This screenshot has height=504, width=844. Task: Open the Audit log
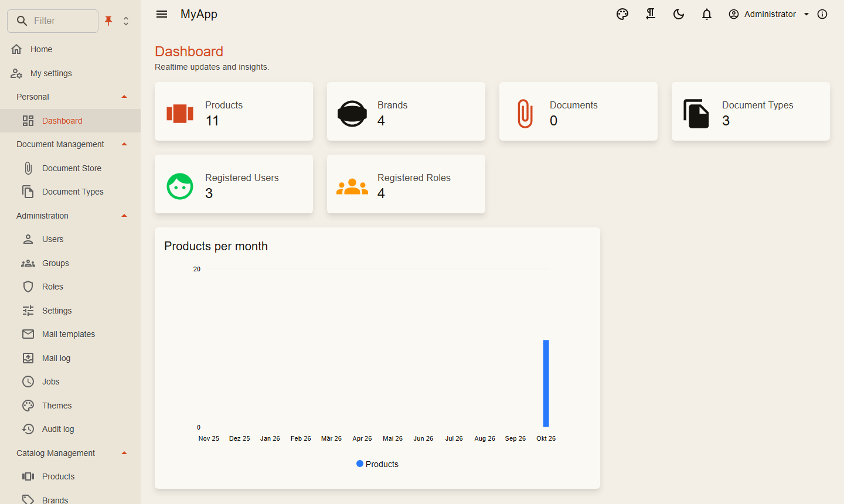[x=70, y=429]
